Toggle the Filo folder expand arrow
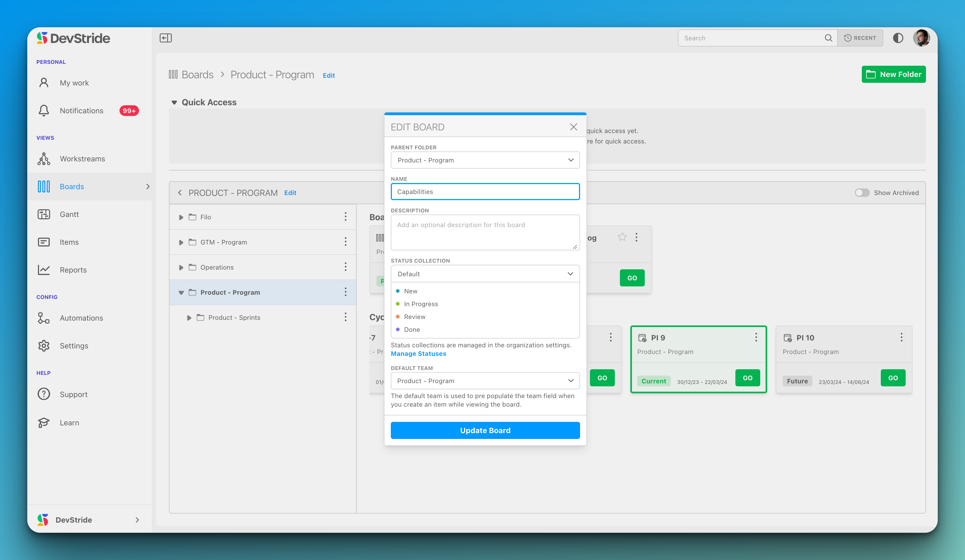The image size is (965, 560). 182,217
